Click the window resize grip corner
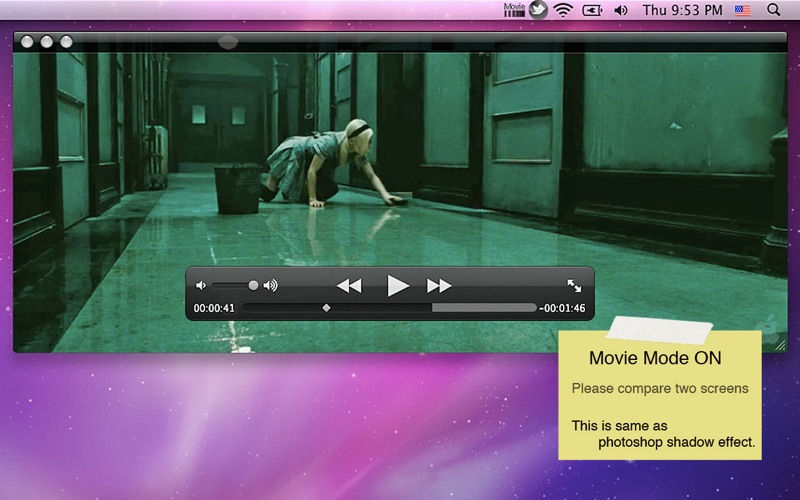 tap(781, 346)
